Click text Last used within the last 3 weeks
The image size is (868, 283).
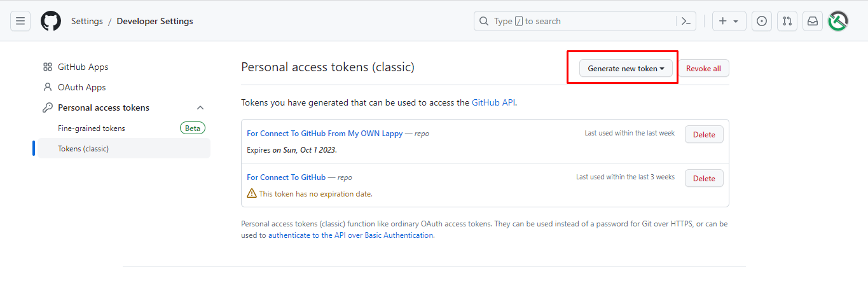pyautogui.click(x=625, y=177)
